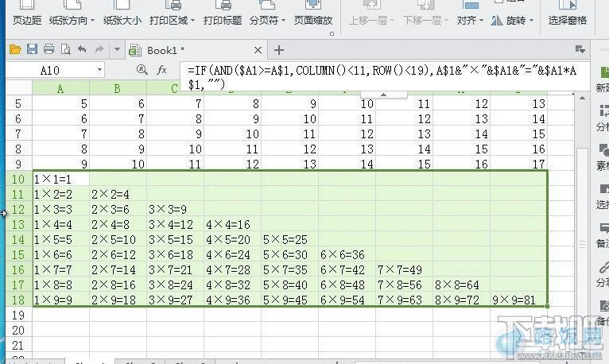Click the open folder icon in quick toolbar
Viewport: 609px width, 364px height.
coord(15,49)
